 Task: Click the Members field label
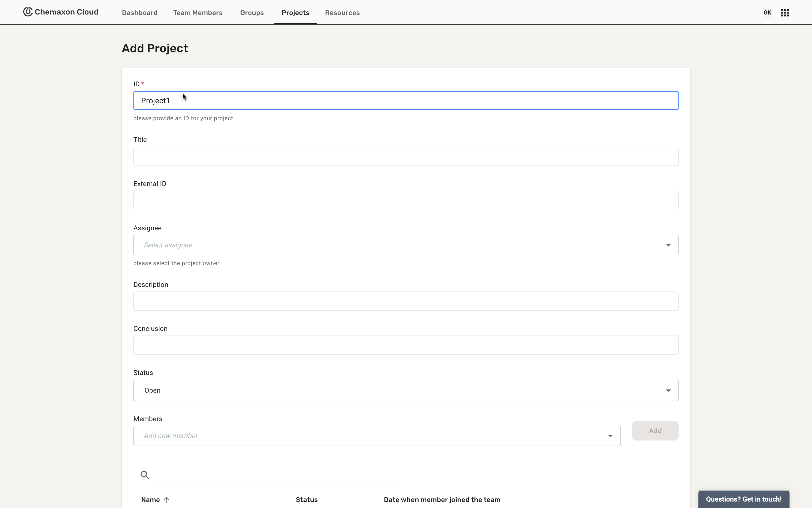[148, 419]
